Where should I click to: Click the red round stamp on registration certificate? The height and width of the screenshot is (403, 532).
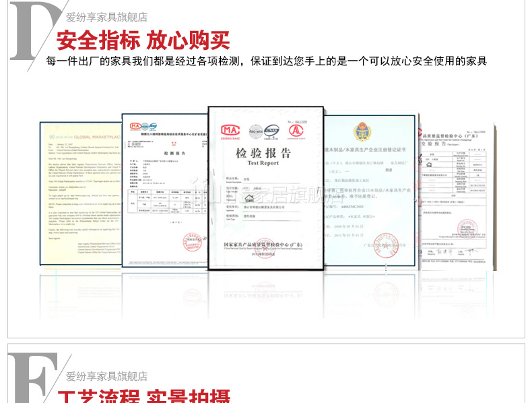click(386, 245)
